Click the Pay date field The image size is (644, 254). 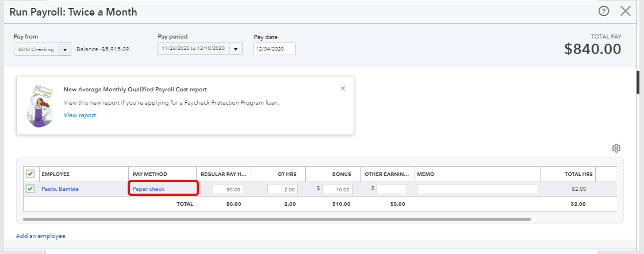(x=274, y=49)
